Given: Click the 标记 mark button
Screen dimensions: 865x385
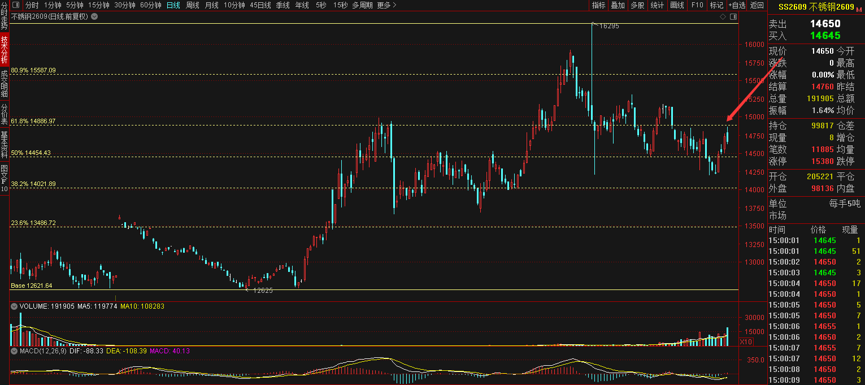Looking at the screenshot, I should pyautogui.click(x=716, y=5).
